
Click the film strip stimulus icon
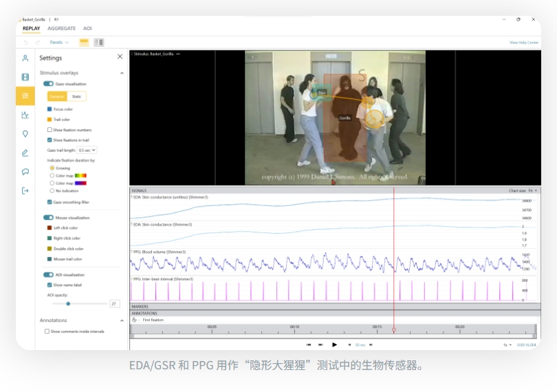point(25,77)
